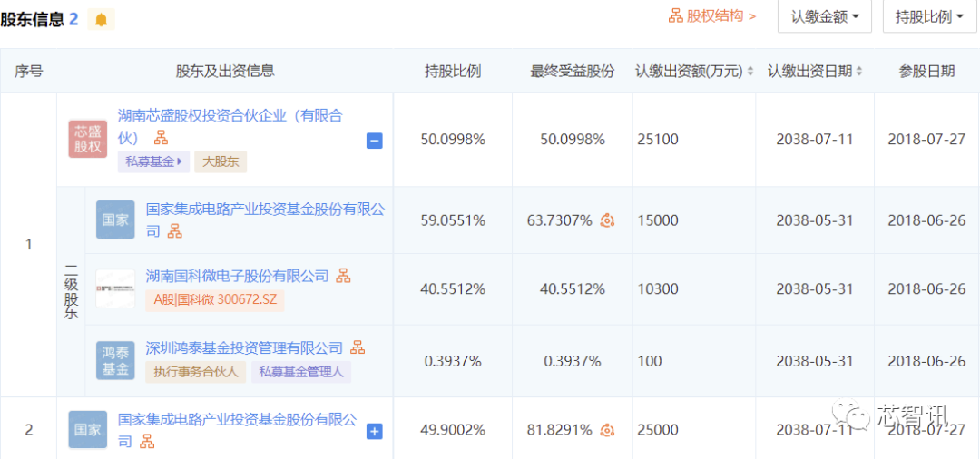
Task: Click the 25100 认缴出资额 value
Action: (x=658, y=140)
